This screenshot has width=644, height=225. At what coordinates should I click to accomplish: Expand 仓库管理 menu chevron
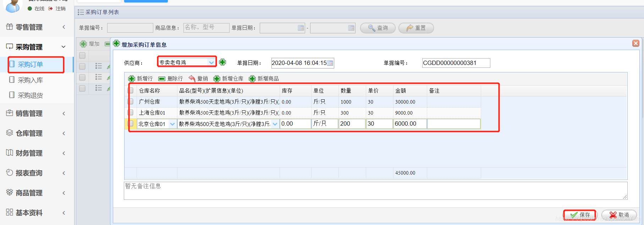point(64,133)
